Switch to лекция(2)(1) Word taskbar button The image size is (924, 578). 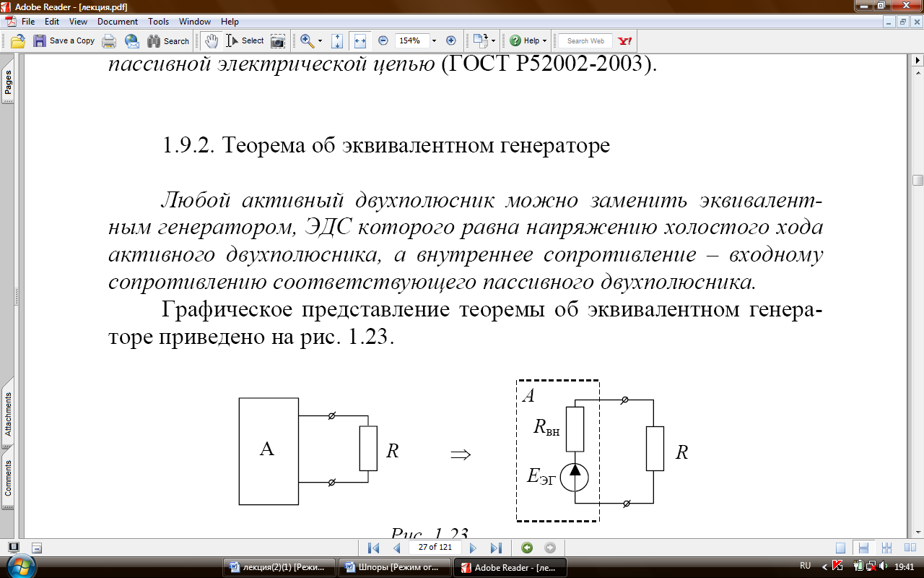coord(281,567)
